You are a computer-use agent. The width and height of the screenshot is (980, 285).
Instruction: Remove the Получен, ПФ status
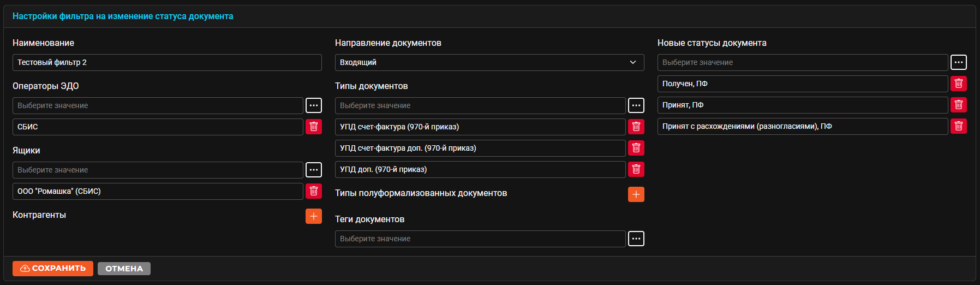(959, 84)
